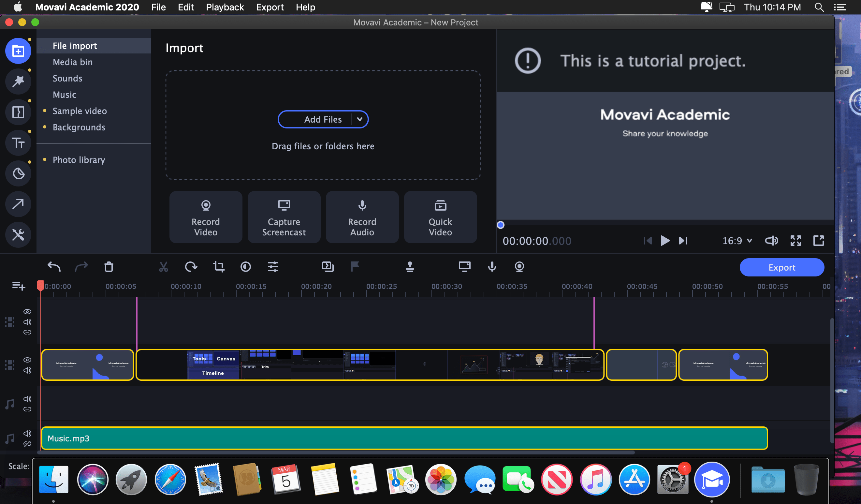Open Color Adjustments in the timeline toolbar
Viewport: 861px width, 504px height.
pos(246,267)
